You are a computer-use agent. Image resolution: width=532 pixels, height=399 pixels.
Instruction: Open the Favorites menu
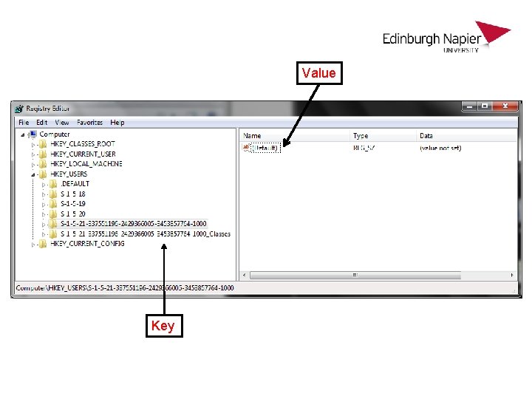click(89, 123)
